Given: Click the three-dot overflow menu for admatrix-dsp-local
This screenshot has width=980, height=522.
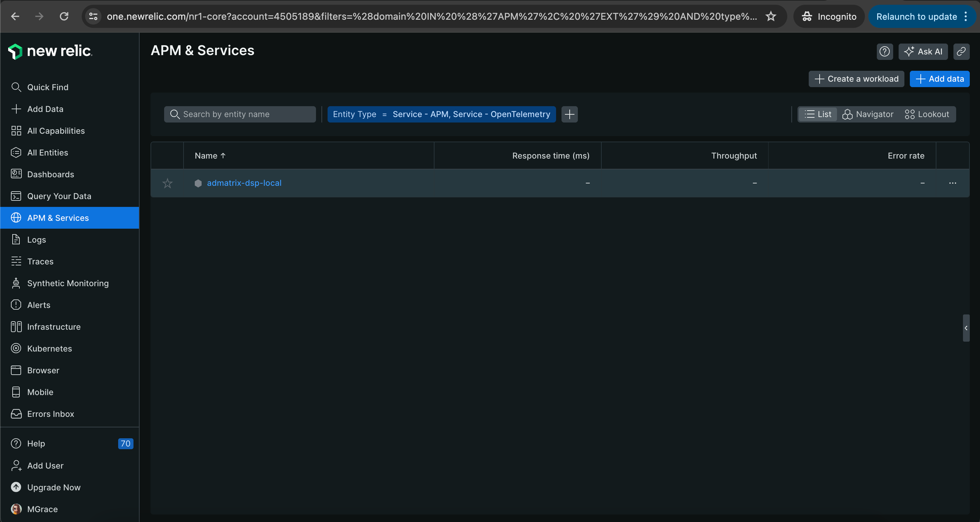Looking at the screenshot, I should click(953, 183).
